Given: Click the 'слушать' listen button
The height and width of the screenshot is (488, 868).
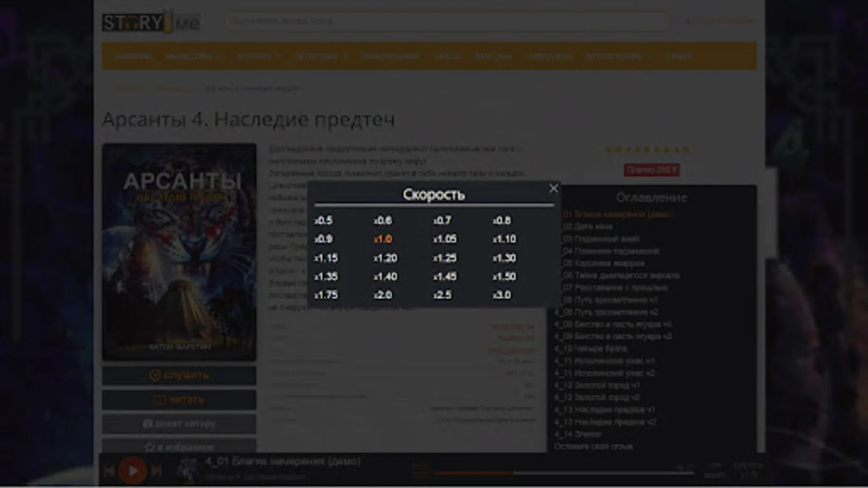Looking at the screenshot, I should 179,375.
